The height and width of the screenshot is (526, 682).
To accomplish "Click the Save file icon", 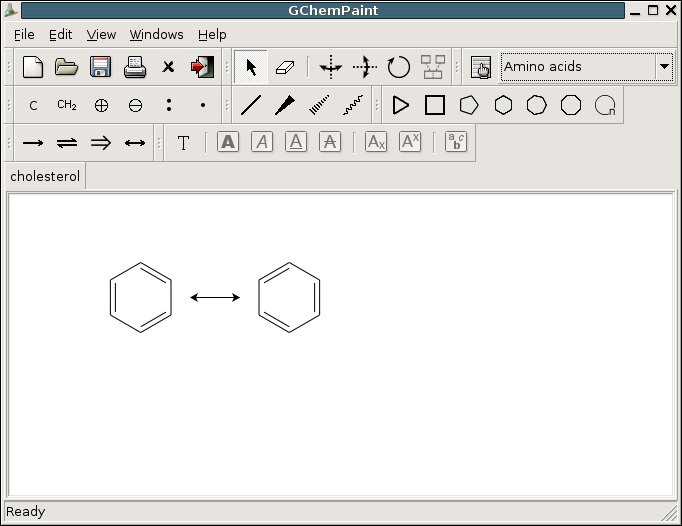I will click(100, 67).
